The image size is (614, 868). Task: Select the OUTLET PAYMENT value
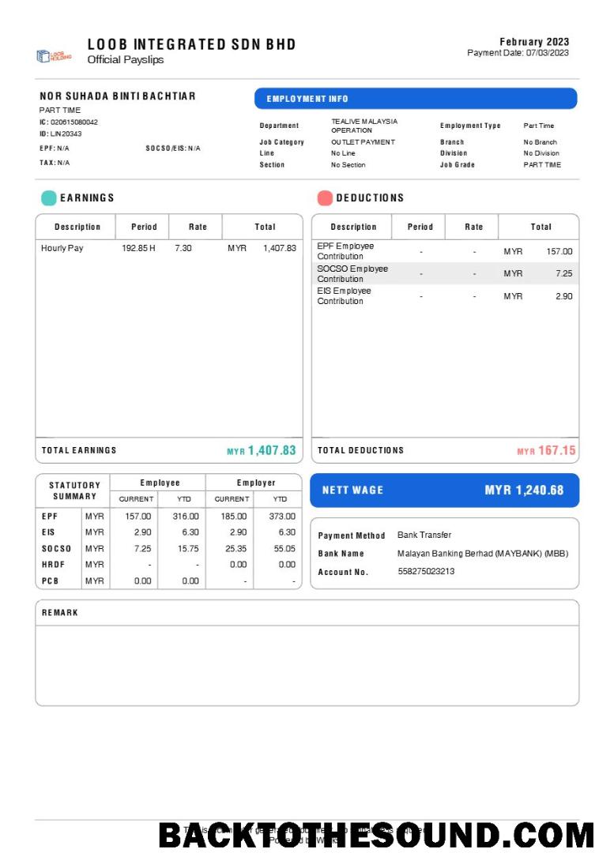coord(364,142)
